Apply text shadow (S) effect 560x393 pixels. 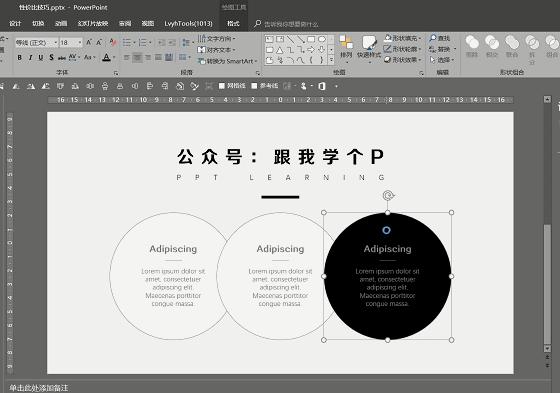tap(51, 57)
